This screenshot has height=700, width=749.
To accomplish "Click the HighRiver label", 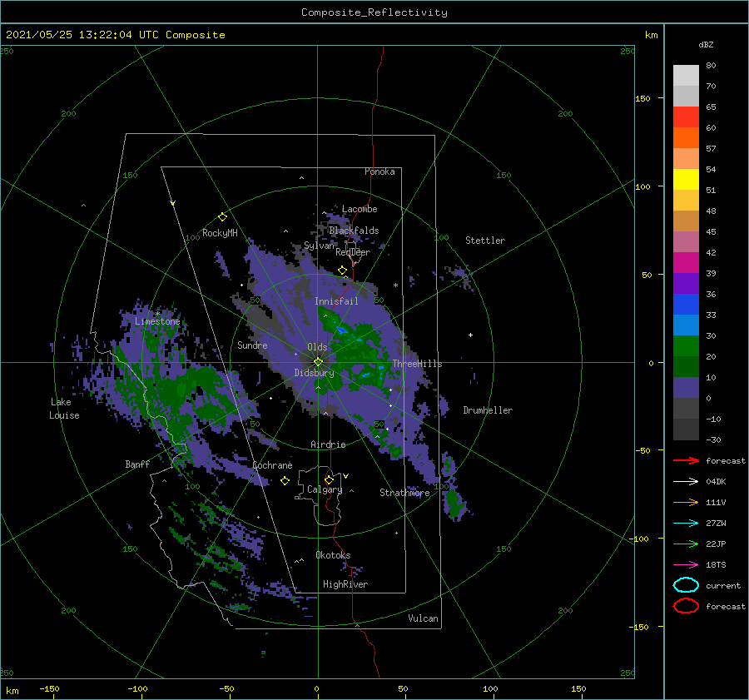I will [345, 584].
